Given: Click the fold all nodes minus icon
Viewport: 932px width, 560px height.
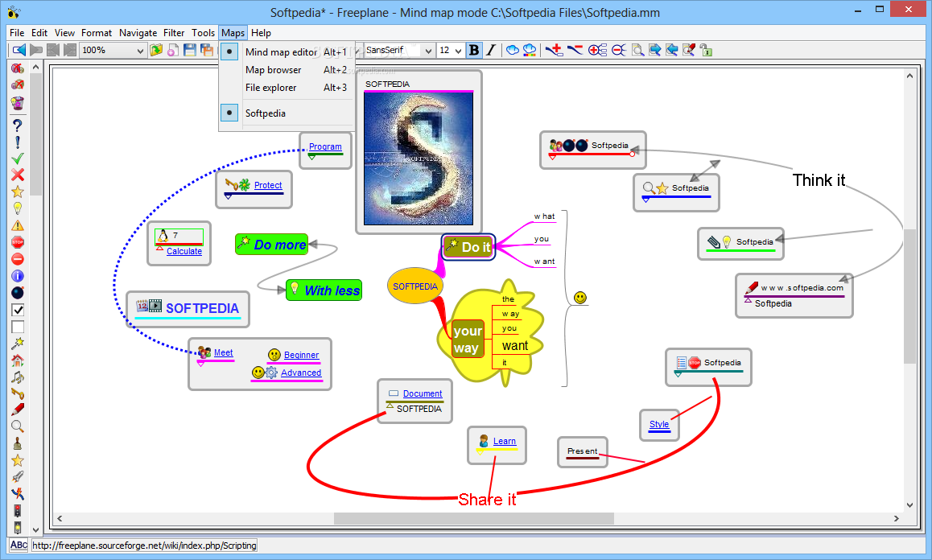Looking at the screenshot, I should 619,51.
